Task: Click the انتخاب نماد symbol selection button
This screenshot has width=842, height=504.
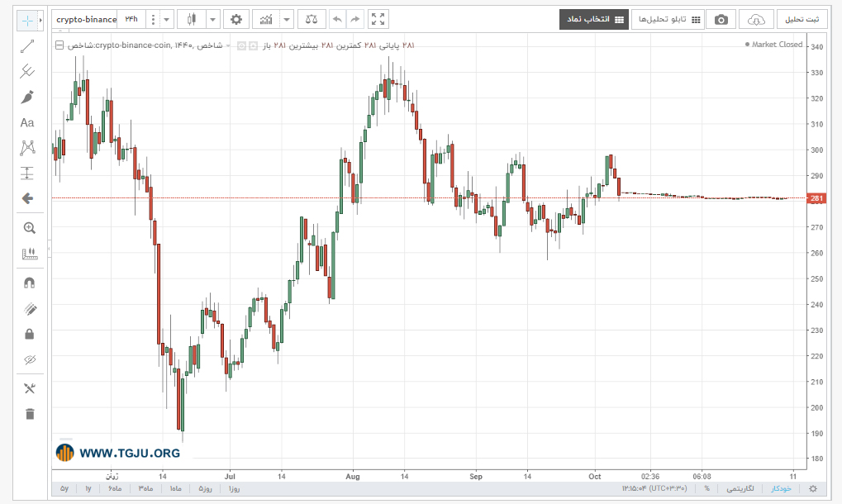Action: pos(594,19)
